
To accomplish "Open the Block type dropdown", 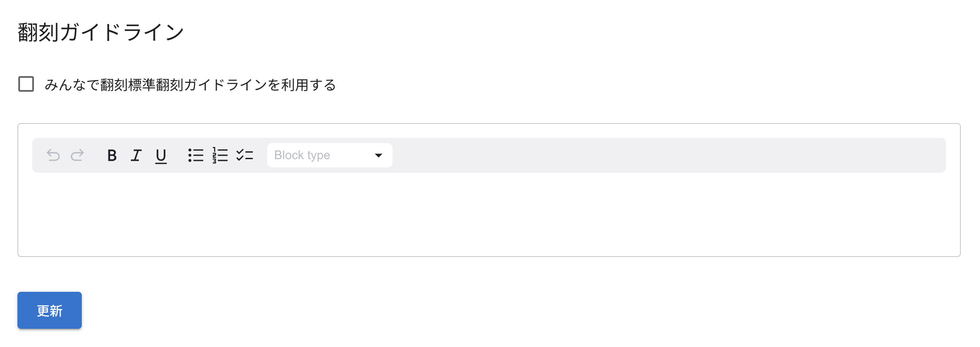I will click(329, 155).
